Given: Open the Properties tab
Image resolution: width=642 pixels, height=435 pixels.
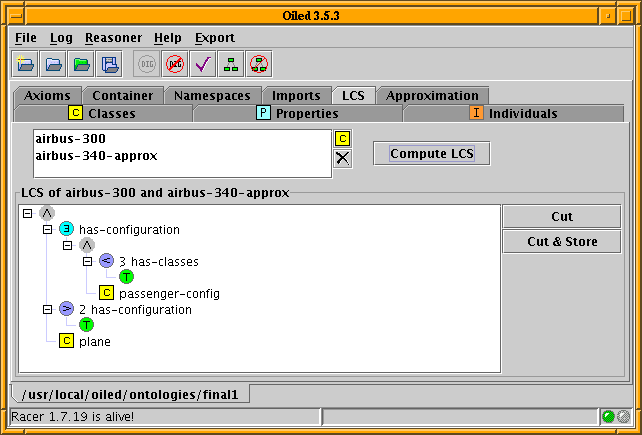Looking at the screenshot, I should [298, 113].
